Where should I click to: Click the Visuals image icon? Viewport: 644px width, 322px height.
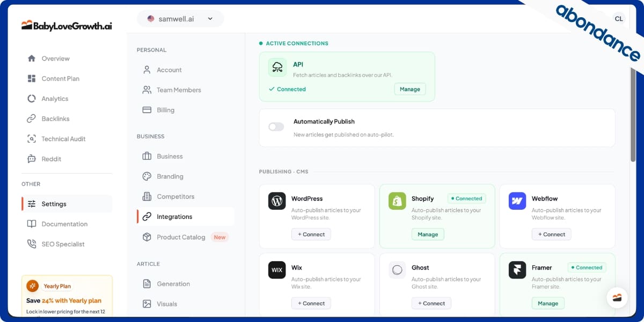pyautogui.click(x=147, y=304)
